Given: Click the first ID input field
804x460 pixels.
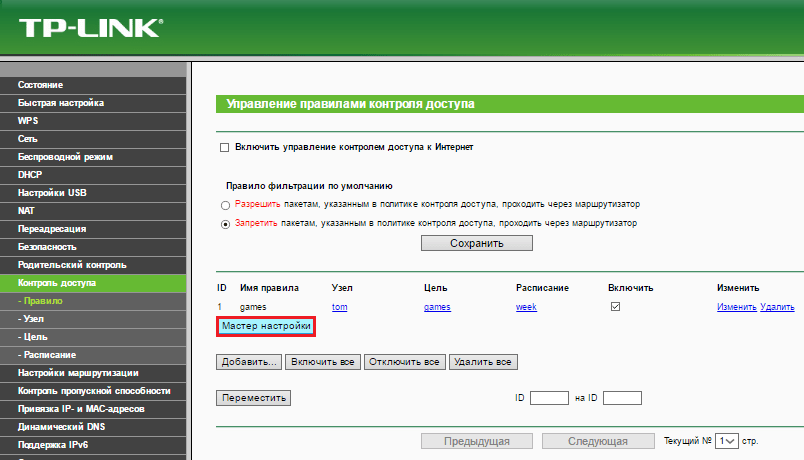Looking at the screenshot, I should click(x=549, y=398).
